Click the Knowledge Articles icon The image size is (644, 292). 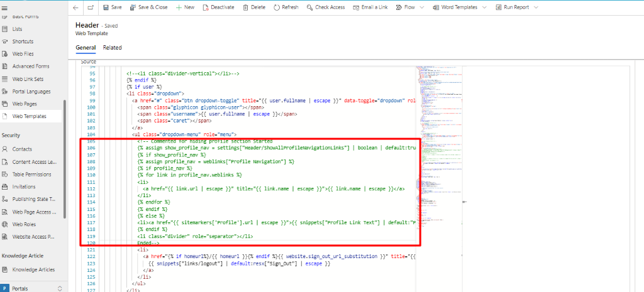[5, 269]
